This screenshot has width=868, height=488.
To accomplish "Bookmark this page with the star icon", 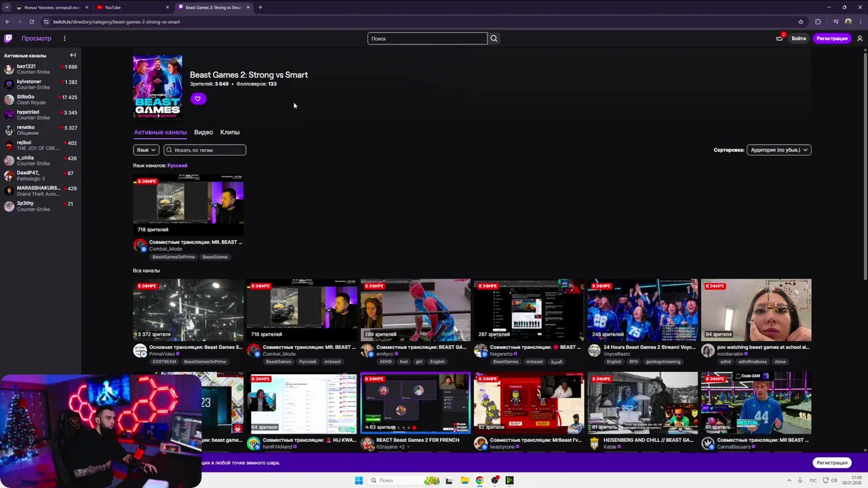I will 801,22.
